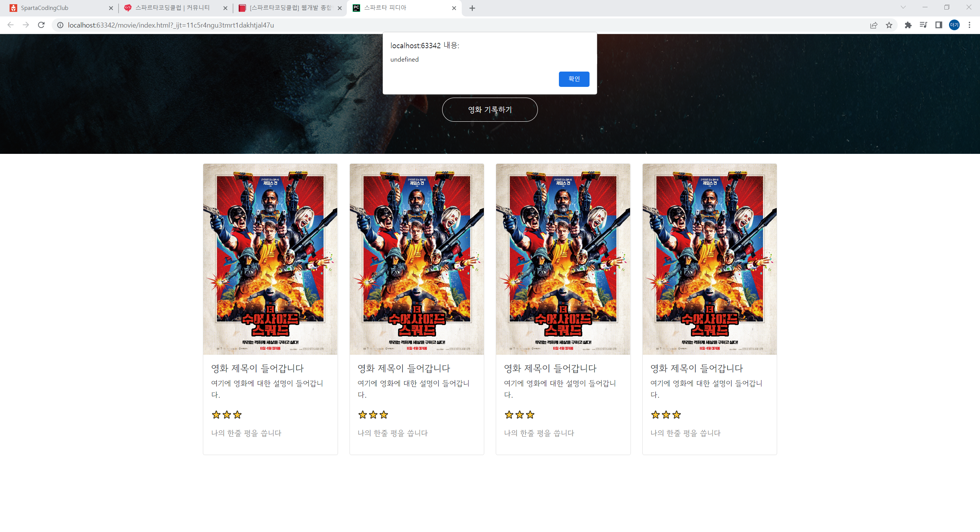Click the fourth card's star rating
The height and width of the screenshot is (532, 980).
pyautogui.click(x=666, y=415)
